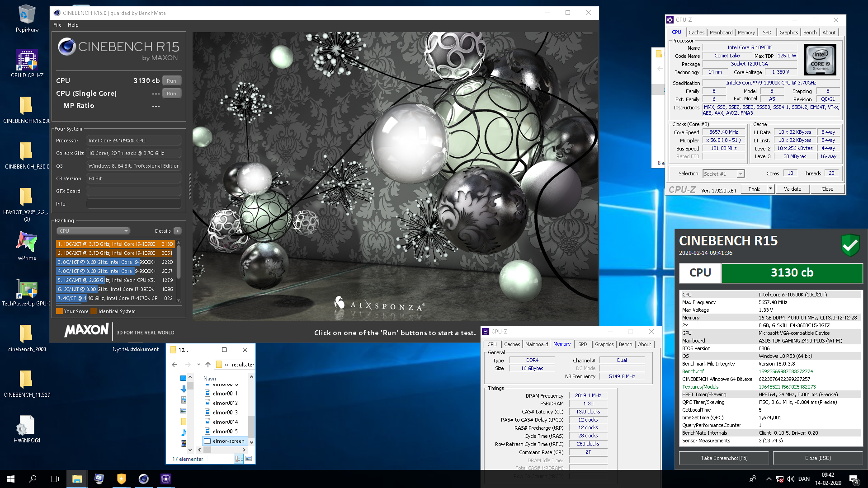Screen dimensions: 868x488
Task: Select the CINEBENCH_R20.0 folder on desktop
Action: (26, 155)
